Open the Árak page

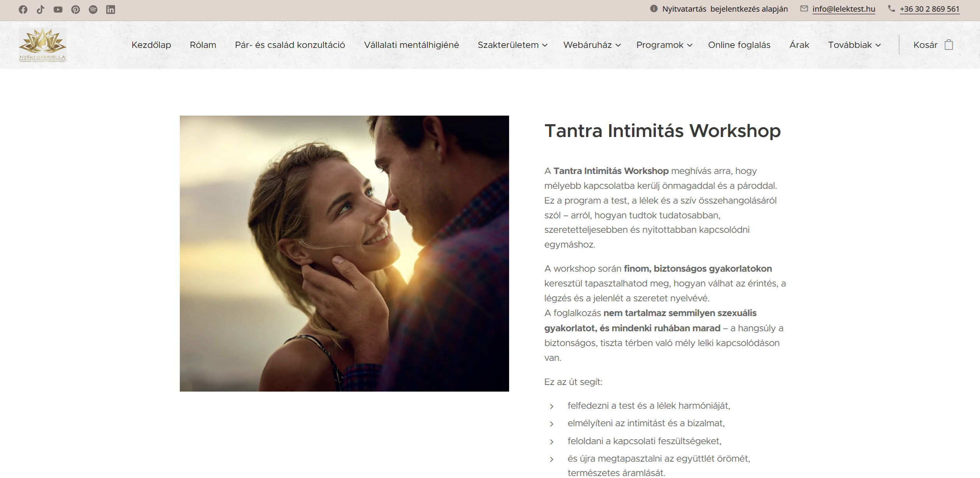click(799, 45)
